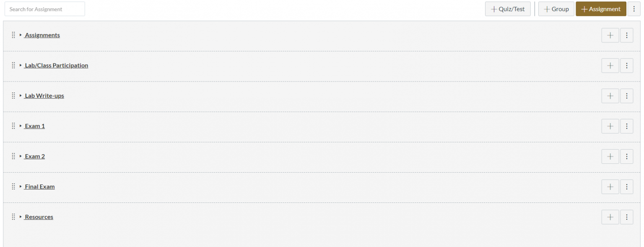Open the Lab/Class Participation link
Screen dimensions: 644x247
pyautogui.click(x=56, y=66)
